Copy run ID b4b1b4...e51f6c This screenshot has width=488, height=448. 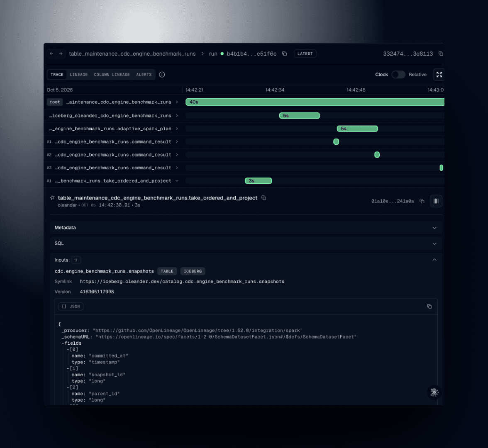coord(285,54)
